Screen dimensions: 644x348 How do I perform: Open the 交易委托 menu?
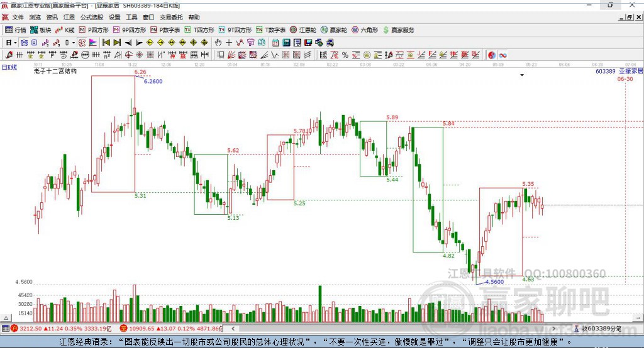pyautogui.click(x=171, y=17)
